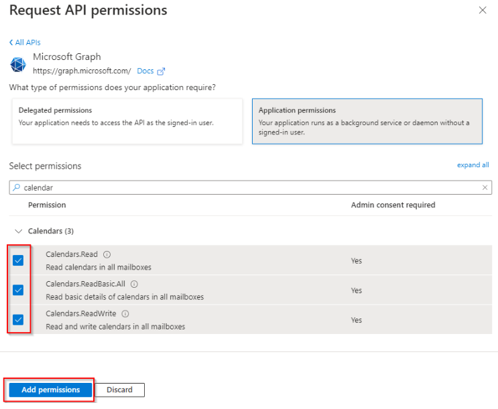The height and width of the screenshot is (409, 498).
Task: Click 'Read and write calendars' description
Action: click(x=115, y=327)
